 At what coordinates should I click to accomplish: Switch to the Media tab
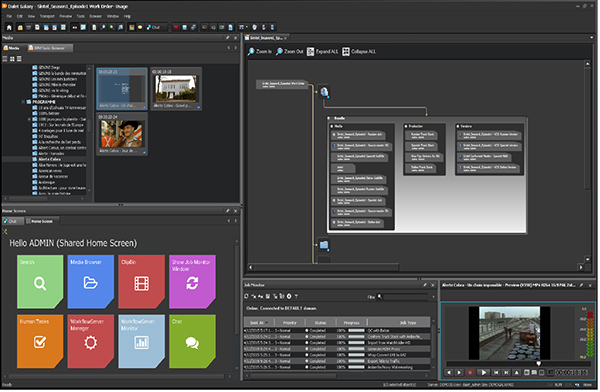tap(12, 48)
